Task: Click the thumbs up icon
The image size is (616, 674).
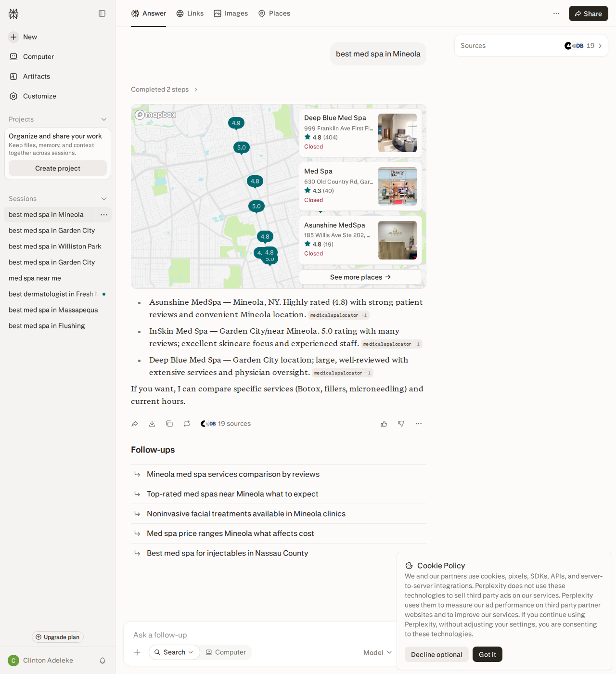Action: 384,424
